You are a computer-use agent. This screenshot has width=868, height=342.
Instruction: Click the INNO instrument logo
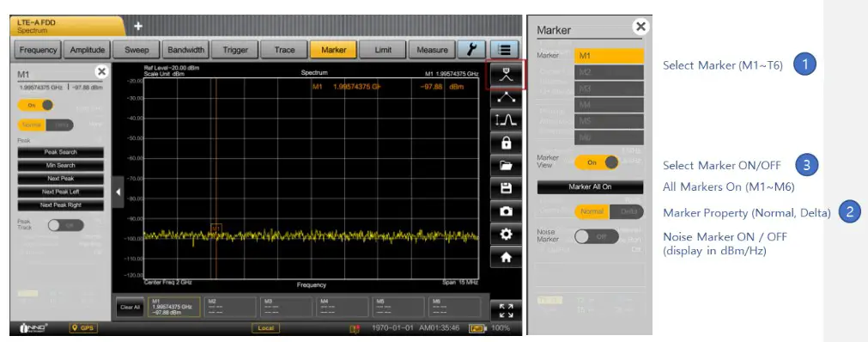34,328
